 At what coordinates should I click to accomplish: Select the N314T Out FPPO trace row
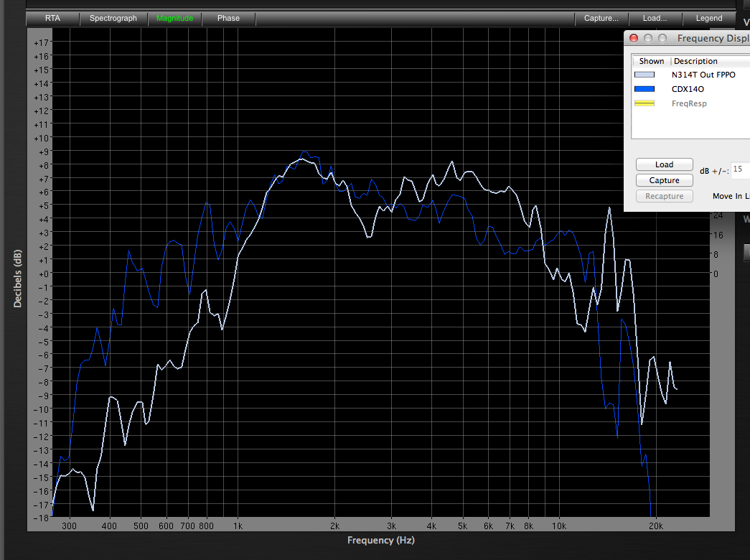[x=690, y=75]
